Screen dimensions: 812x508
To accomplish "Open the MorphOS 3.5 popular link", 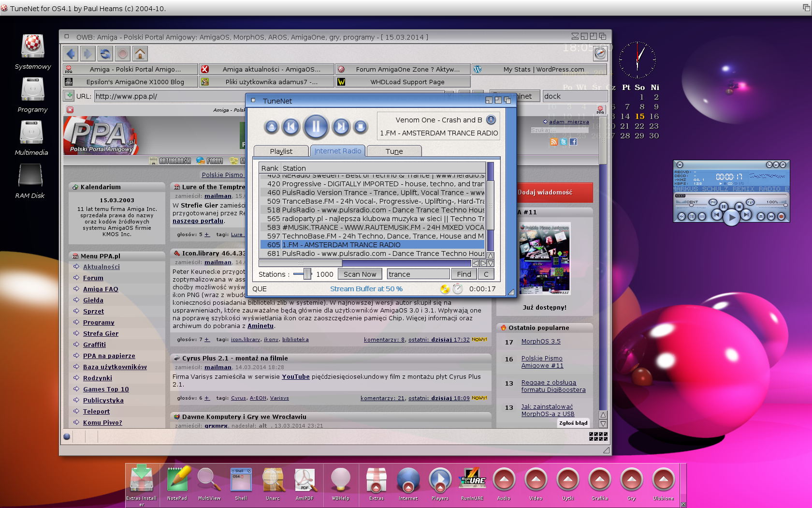I will [x=541, y=341].
